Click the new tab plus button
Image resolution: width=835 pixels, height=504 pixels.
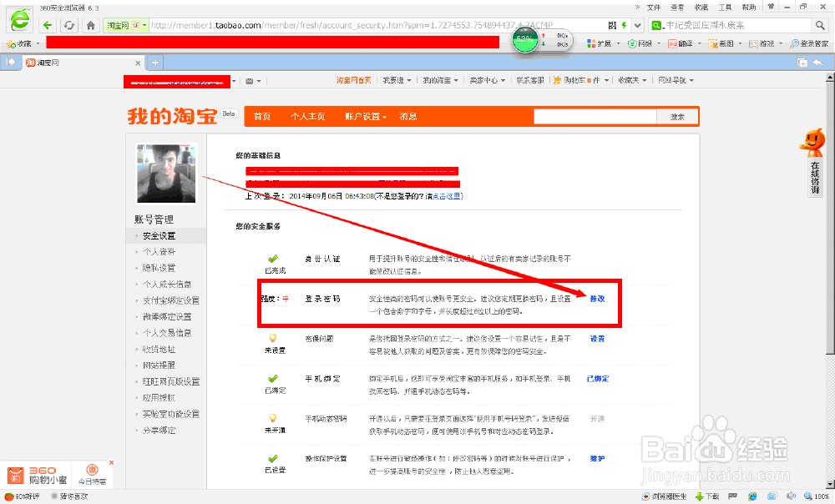pyautogui.click(x=155, y=63)
